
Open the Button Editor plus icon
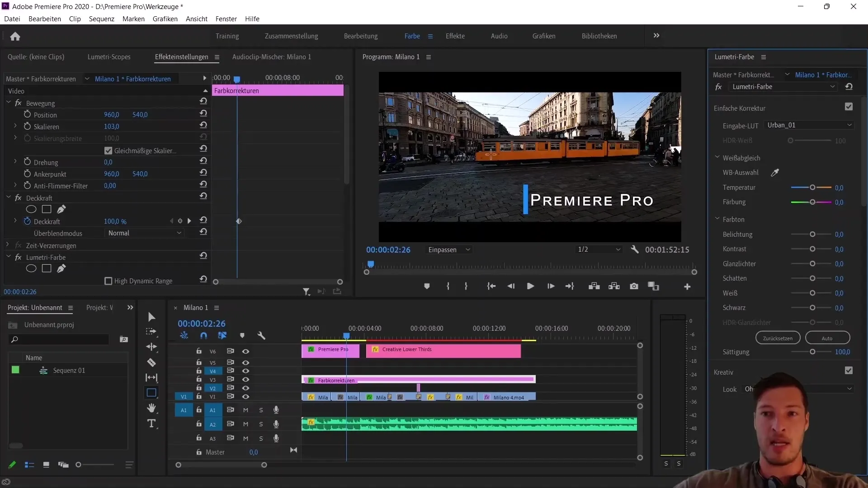(x=687, y=286)
